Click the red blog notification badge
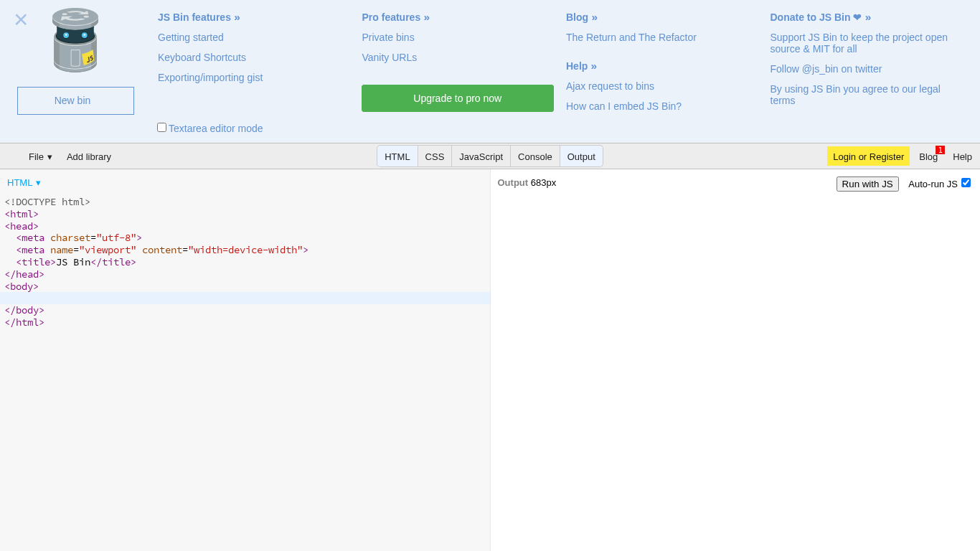 [x=940, y=150]
